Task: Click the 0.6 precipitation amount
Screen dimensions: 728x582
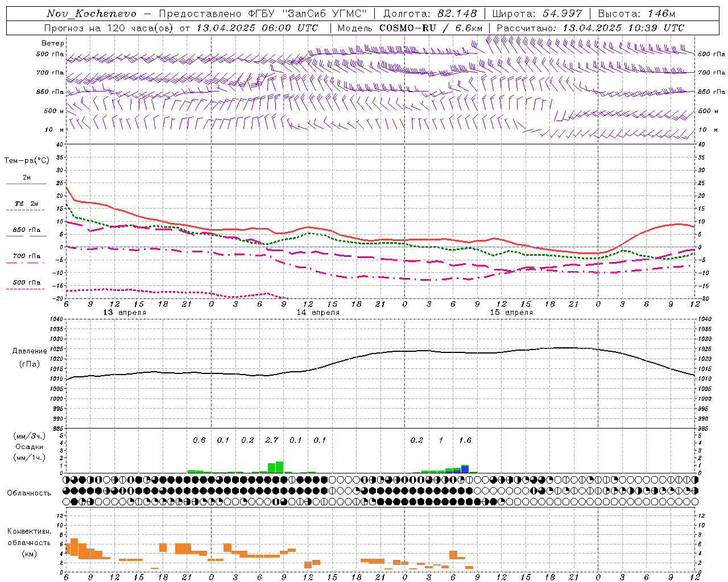Action: pyautogui.click(x=199, y=440)
